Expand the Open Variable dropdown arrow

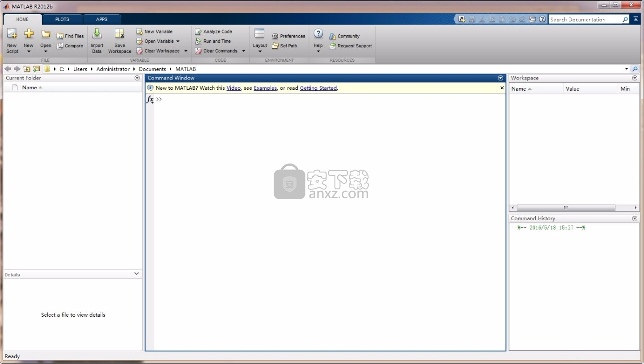[x=178, y=41]
